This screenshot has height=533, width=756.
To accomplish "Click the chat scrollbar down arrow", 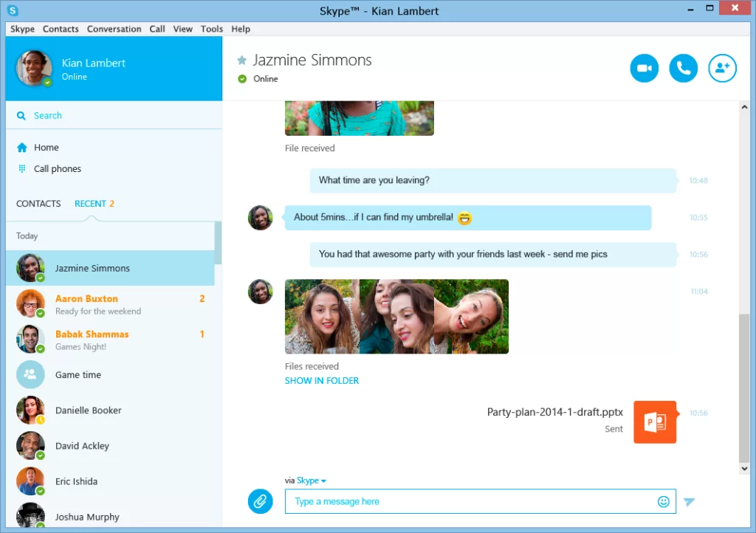I will [x=744, y=468].
